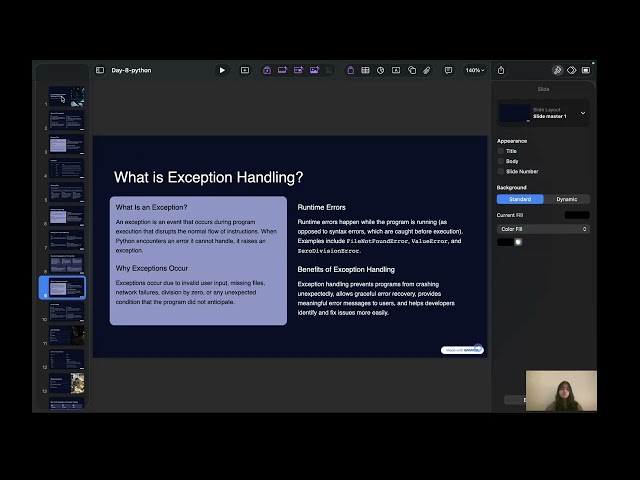
Task: Open the Animate inspector diamond icon
Action: coord(571,70)
